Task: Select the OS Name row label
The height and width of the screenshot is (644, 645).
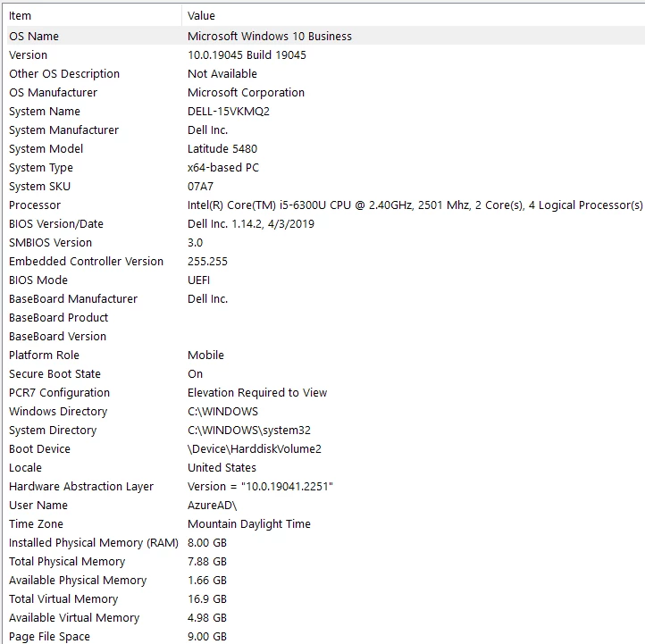Action: [34, 37]
